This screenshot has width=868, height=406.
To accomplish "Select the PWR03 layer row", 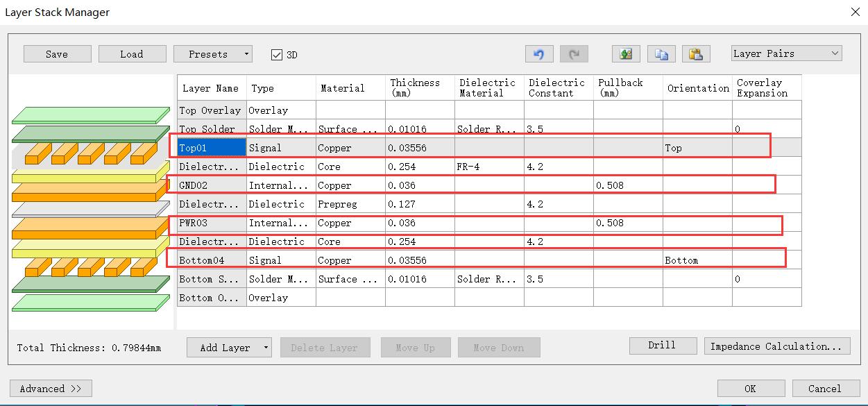I will point(489,223).
